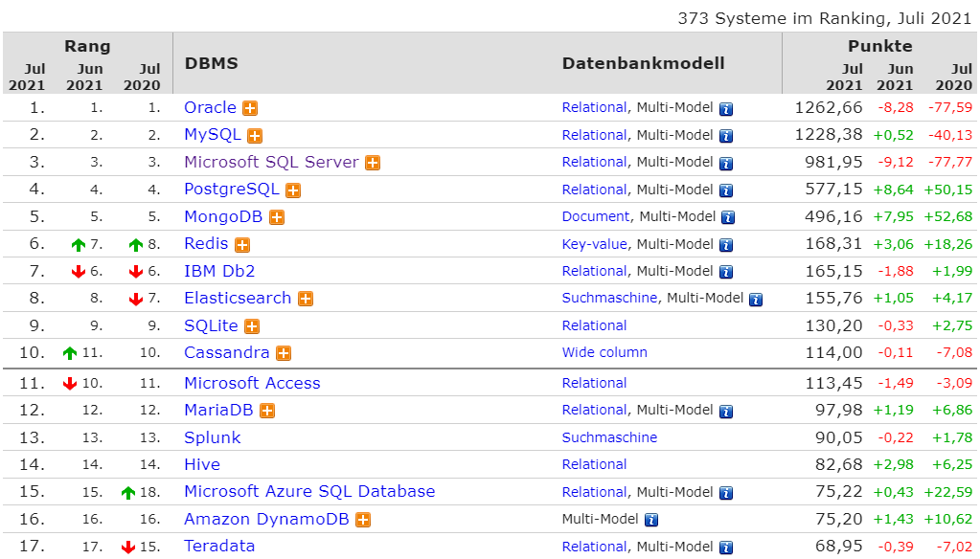980x559 pixels.
Task: Click the info icon beside MongoDB's Multi-Model
Action: (x=726, y=216)
